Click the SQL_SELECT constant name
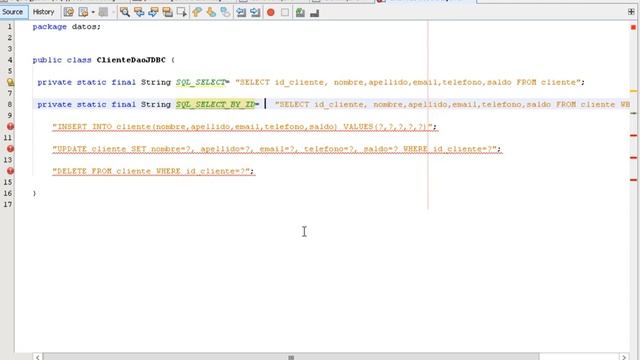Viewport: 640px width, 360px height. click(200, 82)
